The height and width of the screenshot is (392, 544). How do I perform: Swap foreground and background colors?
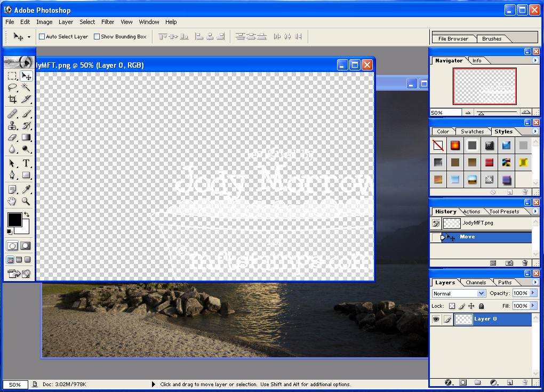point(27,214)
